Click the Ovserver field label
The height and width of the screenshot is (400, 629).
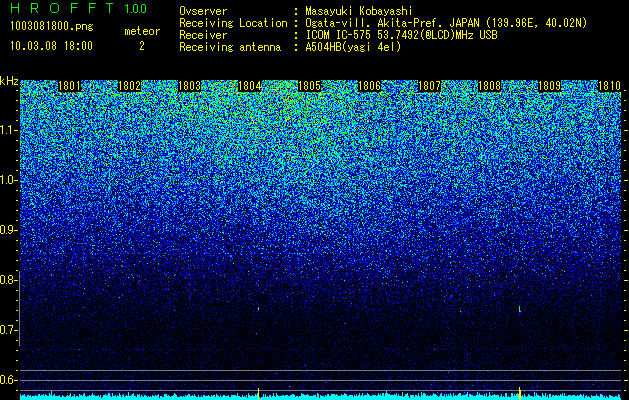(203, 11)
